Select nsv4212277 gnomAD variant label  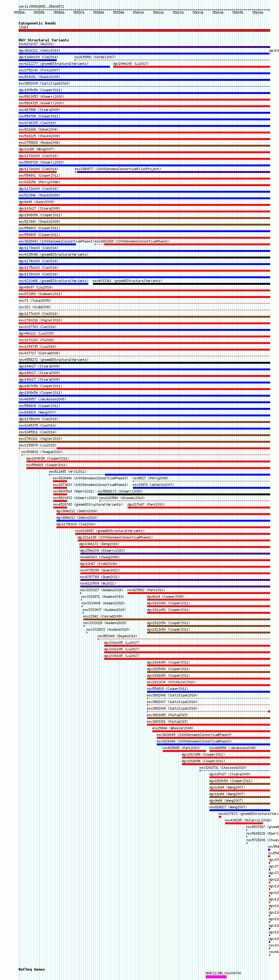(53, 64)
